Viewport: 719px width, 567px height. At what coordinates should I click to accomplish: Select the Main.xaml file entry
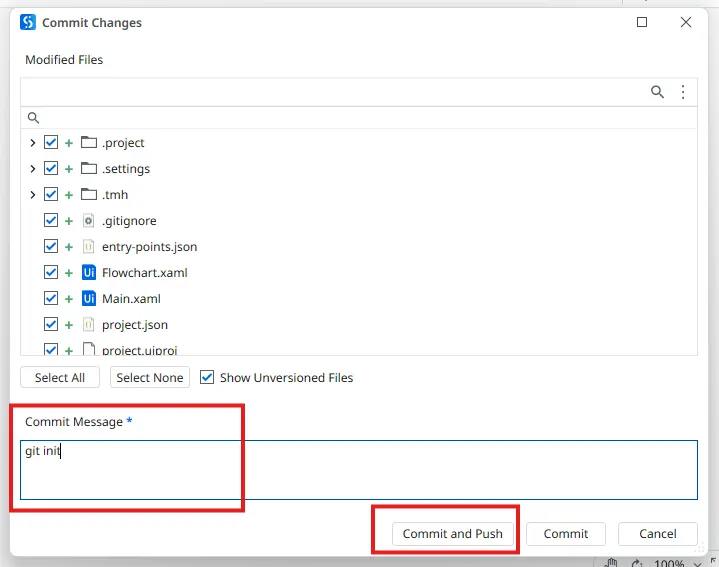(131, 299)
